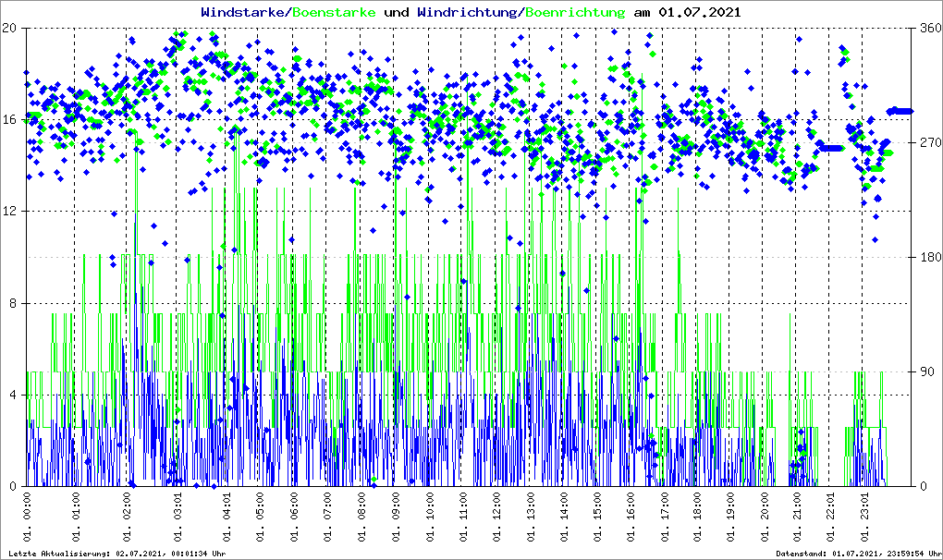Screen dimensions: 943x560
Task: Click the blue 'Windstarke' title word
Action: tap(243, 12)
